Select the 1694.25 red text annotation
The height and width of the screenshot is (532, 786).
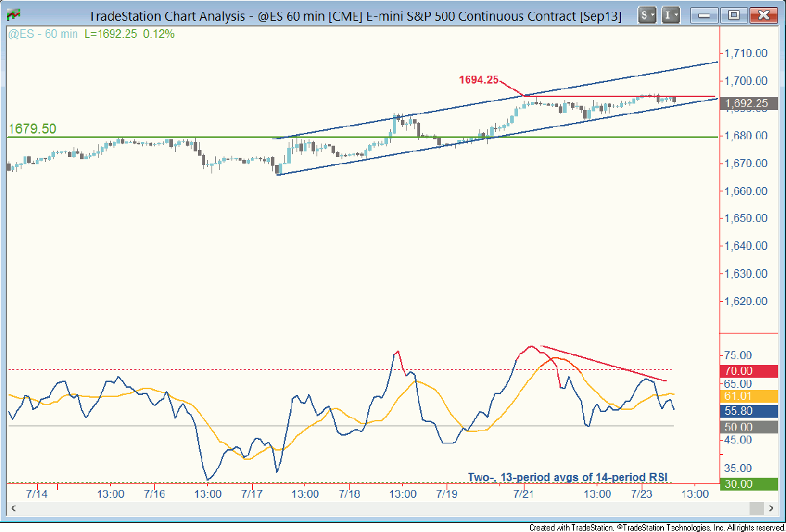pos(477,80)
